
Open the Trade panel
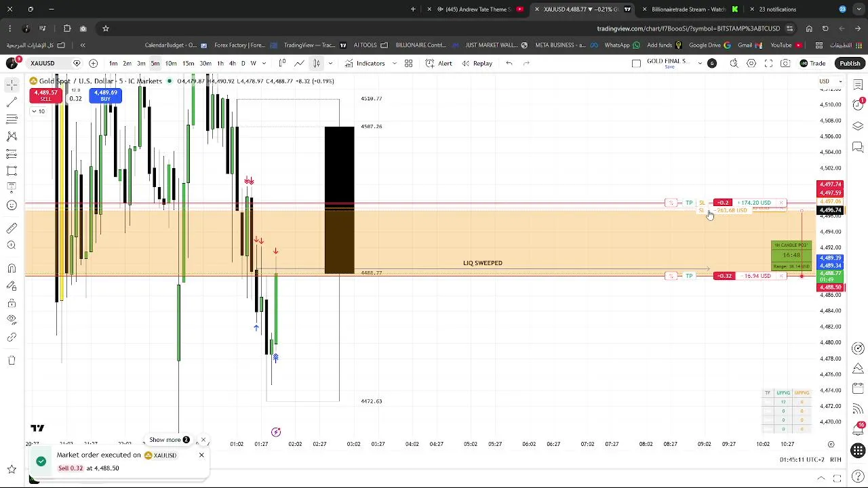[812, 63]
